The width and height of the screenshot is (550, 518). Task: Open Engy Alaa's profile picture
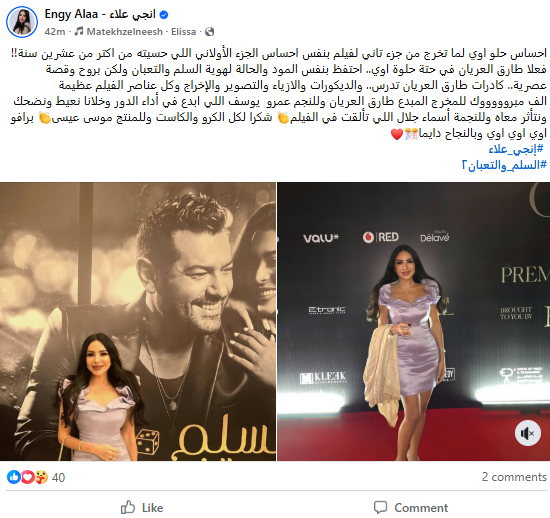pos(22,22)
